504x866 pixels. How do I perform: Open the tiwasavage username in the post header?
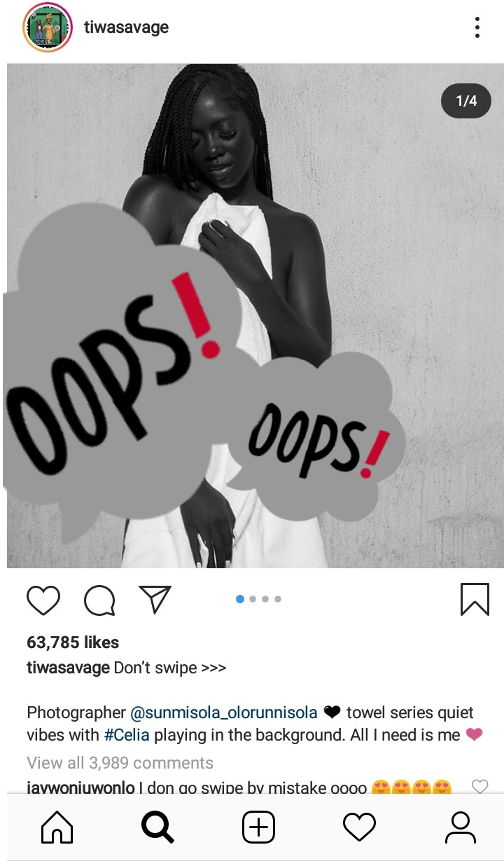click(126, 27)
